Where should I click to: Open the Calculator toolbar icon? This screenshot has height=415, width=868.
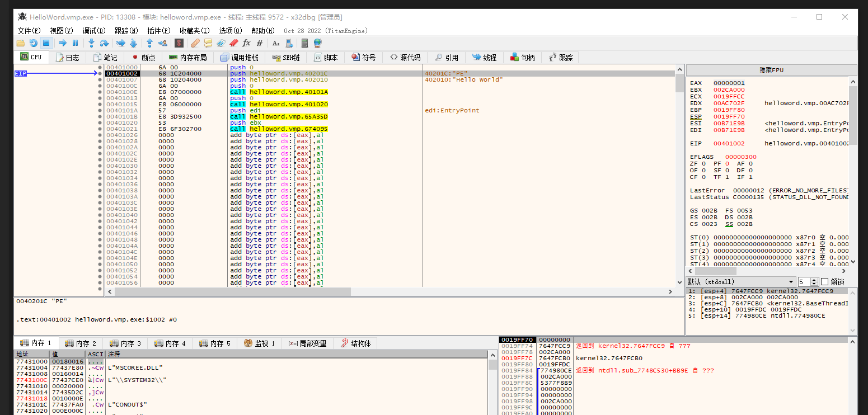pyautogui.click(x=305, y=43)
